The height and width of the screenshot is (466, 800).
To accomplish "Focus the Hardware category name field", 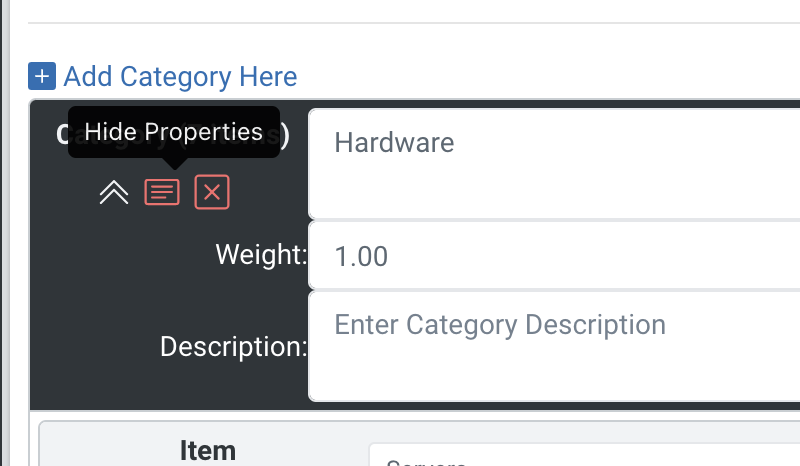I will [554, 164].
